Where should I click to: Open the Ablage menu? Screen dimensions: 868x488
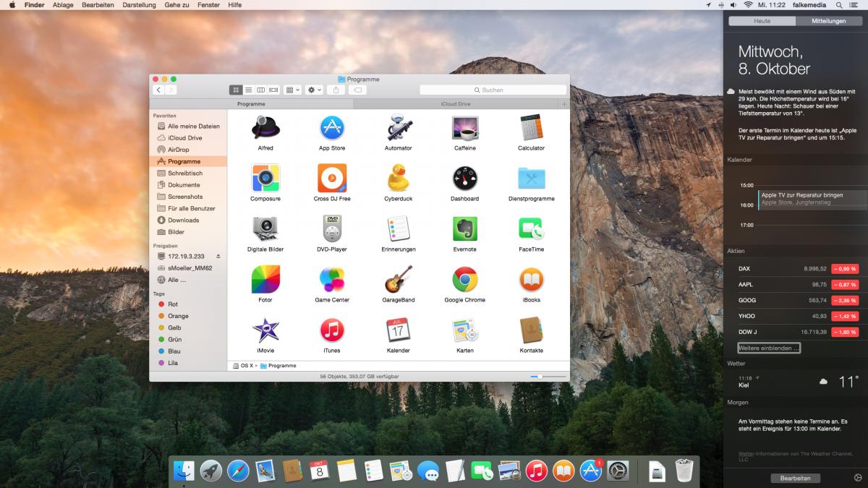pyautogui.click(x=63, y=5)
